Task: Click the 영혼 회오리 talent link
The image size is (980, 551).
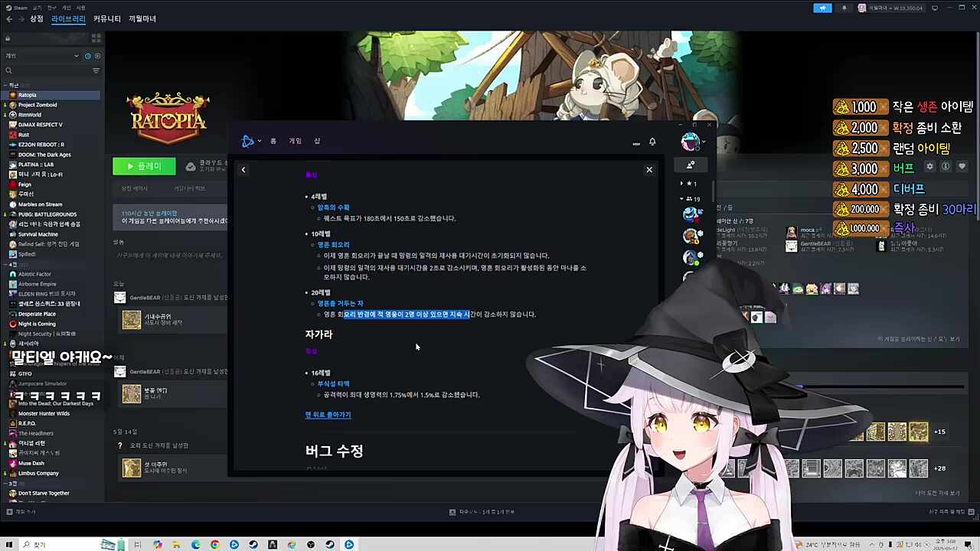Action: [x=333, y=245]
